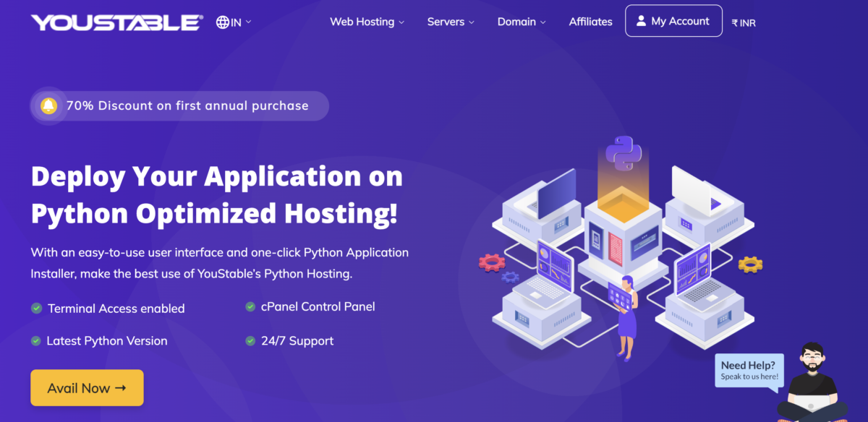Screen dimensions: 868x422
Task: Click the Need Help speech bubble
Action: coord(749,369)
